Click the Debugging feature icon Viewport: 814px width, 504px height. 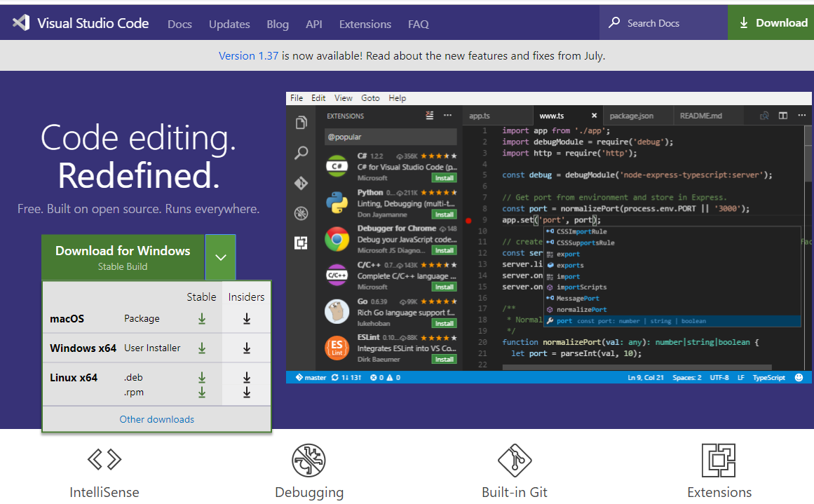click(309, 461)
